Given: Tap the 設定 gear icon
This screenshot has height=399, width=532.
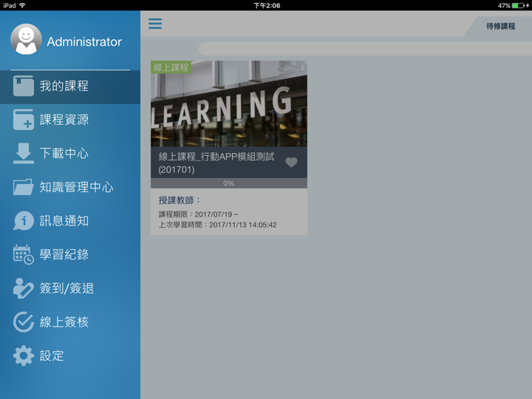Looking at the screenshot, I should click(x=24, y=356).
